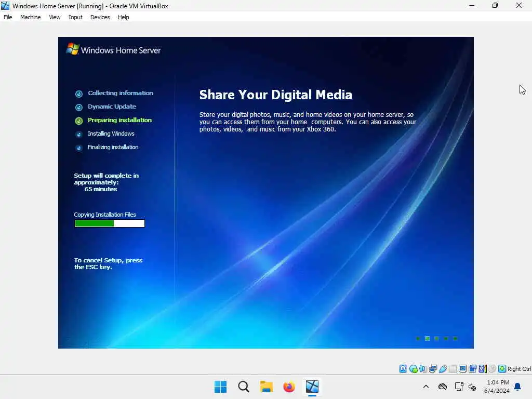Click the CPU virtualization V indicator

(483, 368)
